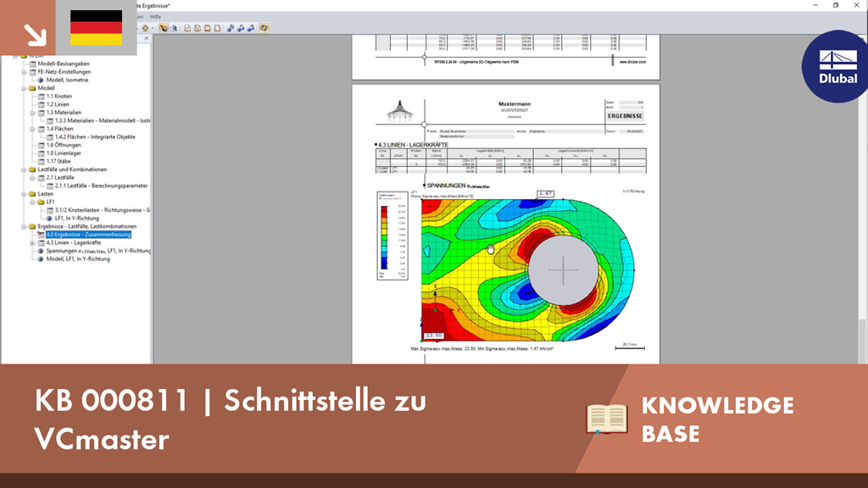The width and height of the screenshot is (868, 488).
Task: Select 4.0 Ergebnisse - Zusammenfassung in tree
Action: coord(88,235)
